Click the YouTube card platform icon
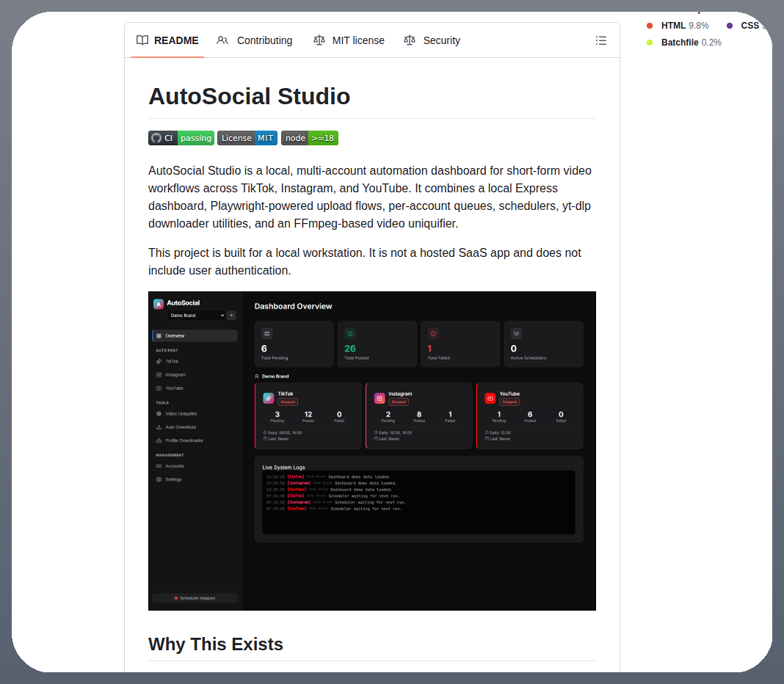Screen dimensions: 784x684 coord(490,399)
